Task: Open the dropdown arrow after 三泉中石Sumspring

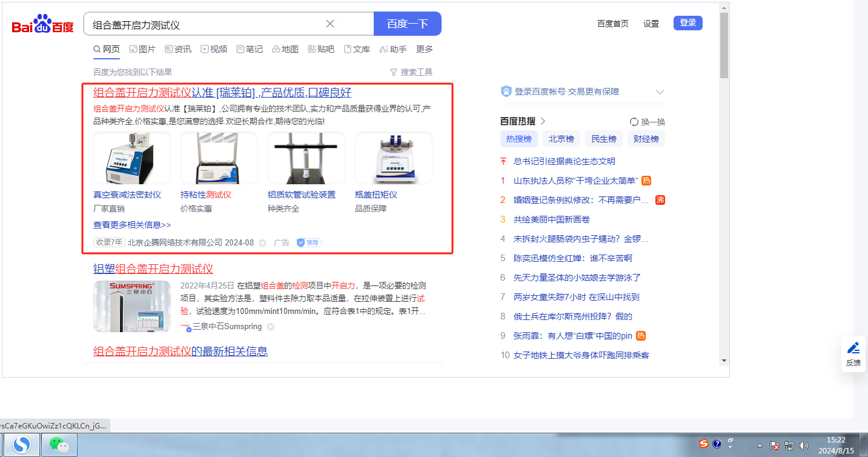Action: click(271, 327)
